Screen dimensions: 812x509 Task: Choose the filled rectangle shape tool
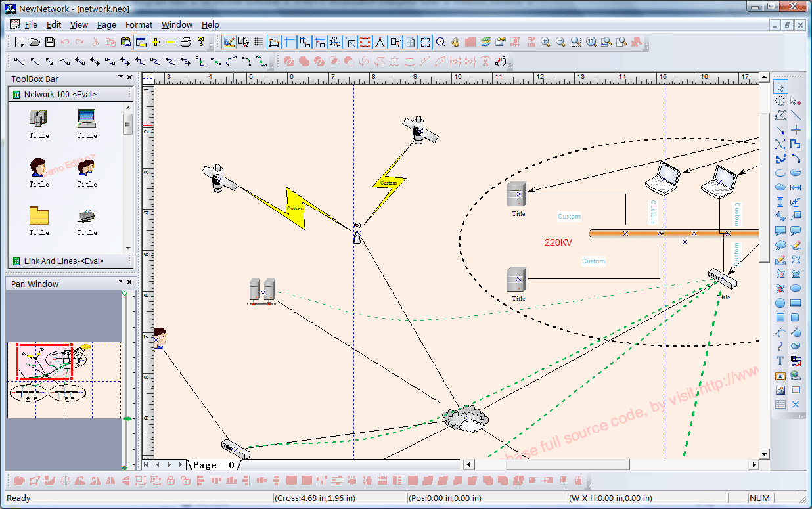click(796, 303)
